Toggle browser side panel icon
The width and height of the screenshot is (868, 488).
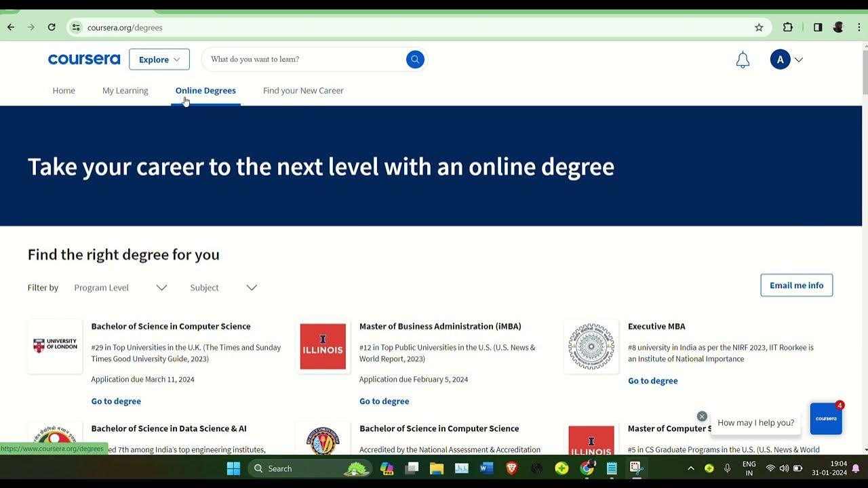pos(818,28)
